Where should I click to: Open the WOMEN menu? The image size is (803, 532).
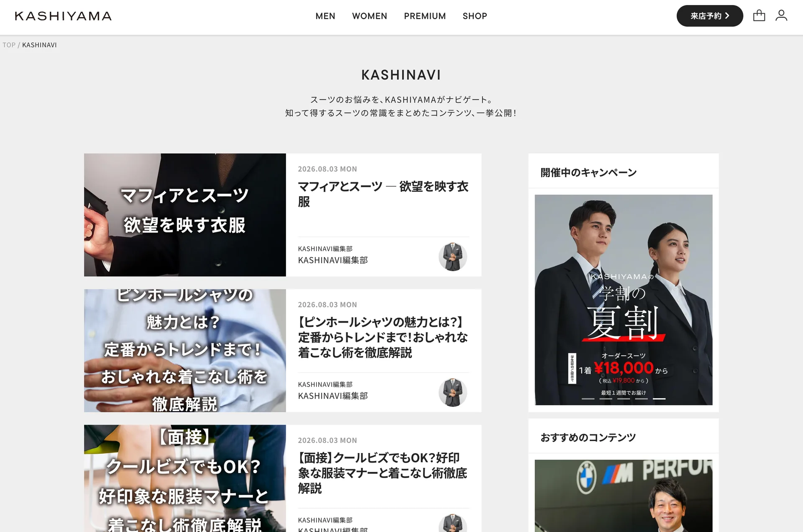pos(370,16)
